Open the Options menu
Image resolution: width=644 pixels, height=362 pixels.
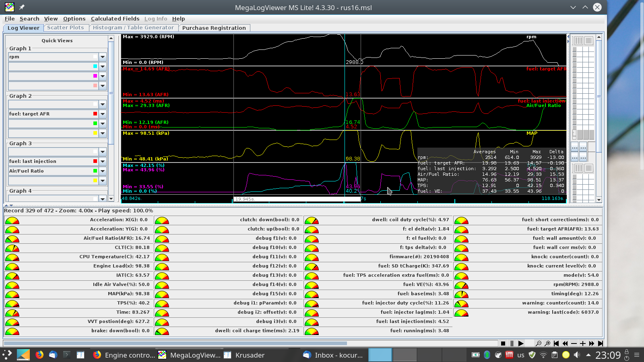pyautogui.click(x=74, y=19)
